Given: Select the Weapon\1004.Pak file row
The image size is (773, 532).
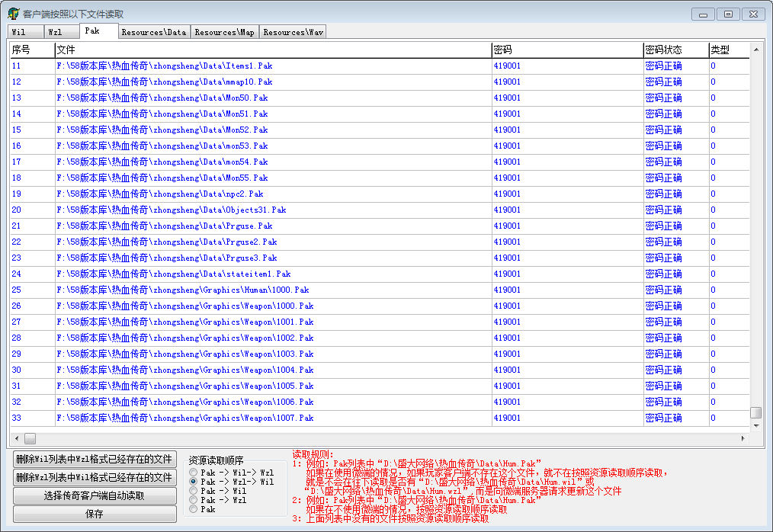Looking at the screenshot, I should tap(380, 370).
